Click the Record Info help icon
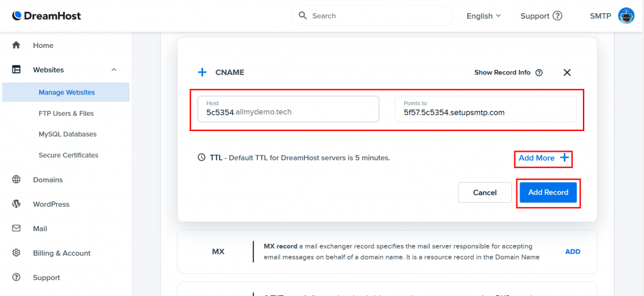Screen dimensions: 644x296 tap(539, 73)
